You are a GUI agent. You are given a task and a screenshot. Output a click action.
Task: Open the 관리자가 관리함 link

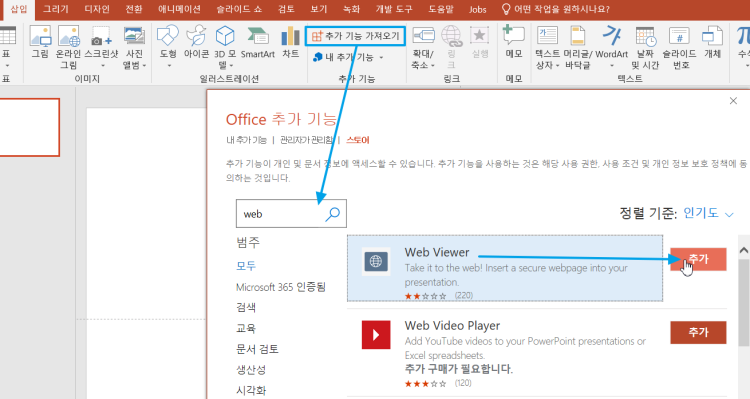306,140
